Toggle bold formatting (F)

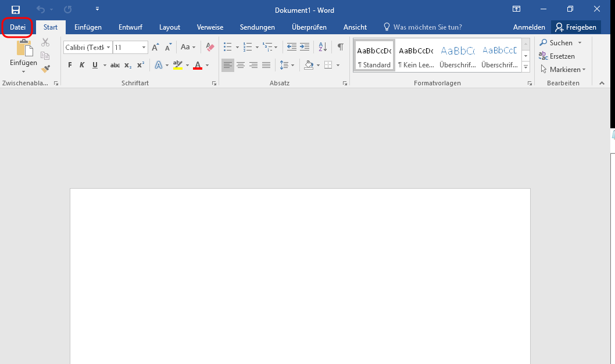click(x=70, y=65)
